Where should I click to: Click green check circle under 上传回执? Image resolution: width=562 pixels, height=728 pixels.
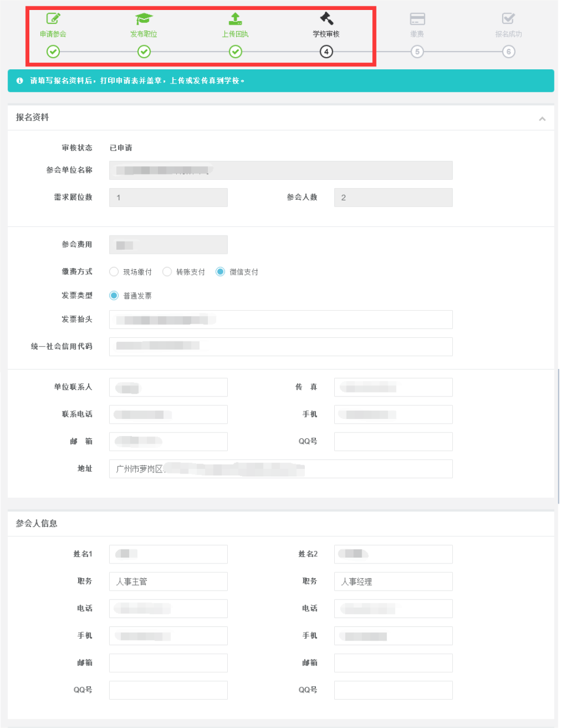pos(235,52)
